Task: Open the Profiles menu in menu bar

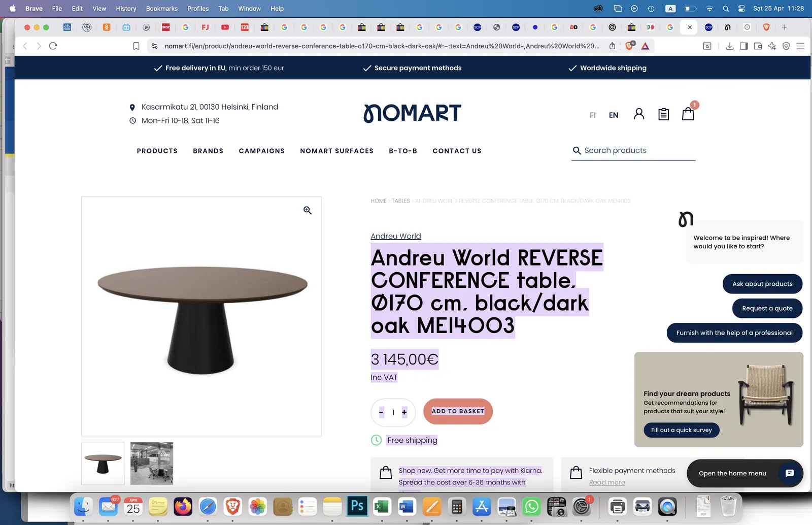Action: pyautogui.click(x=198, y=9)
